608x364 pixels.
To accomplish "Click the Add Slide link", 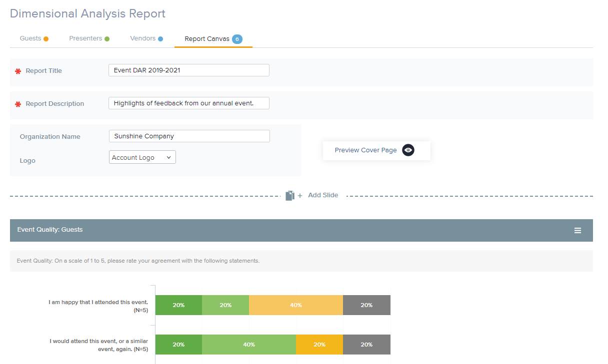I will tap(322, 195).
